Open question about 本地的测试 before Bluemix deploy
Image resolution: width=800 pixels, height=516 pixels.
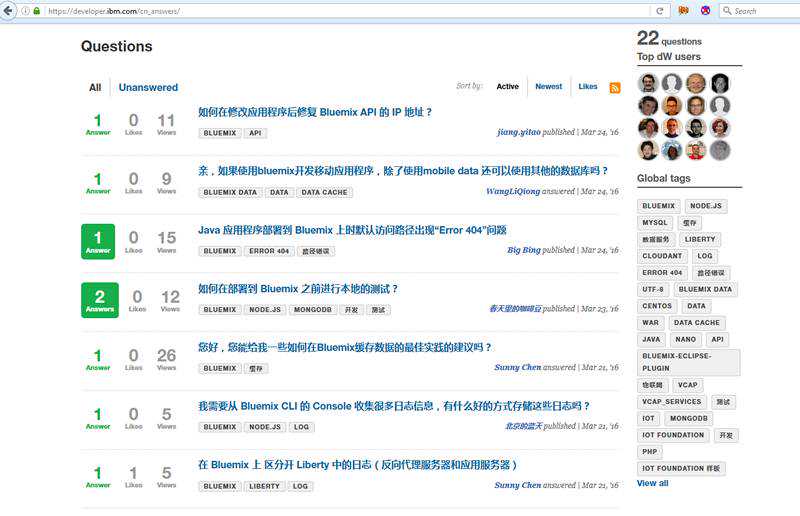pyautogui.click(x=298, y=289)
